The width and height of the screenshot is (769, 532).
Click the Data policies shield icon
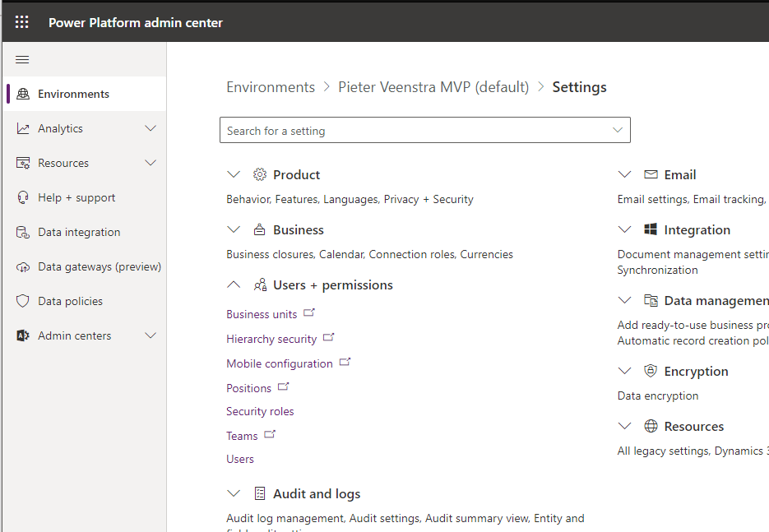[23, 301]
